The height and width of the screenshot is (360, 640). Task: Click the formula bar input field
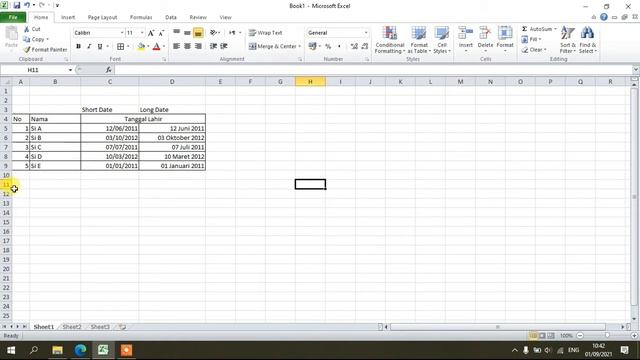[x=373, y=70]
